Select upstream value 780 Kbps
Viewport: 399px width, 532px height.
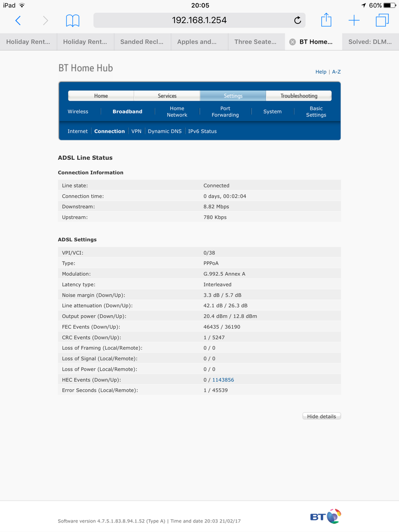coord(215,217)
